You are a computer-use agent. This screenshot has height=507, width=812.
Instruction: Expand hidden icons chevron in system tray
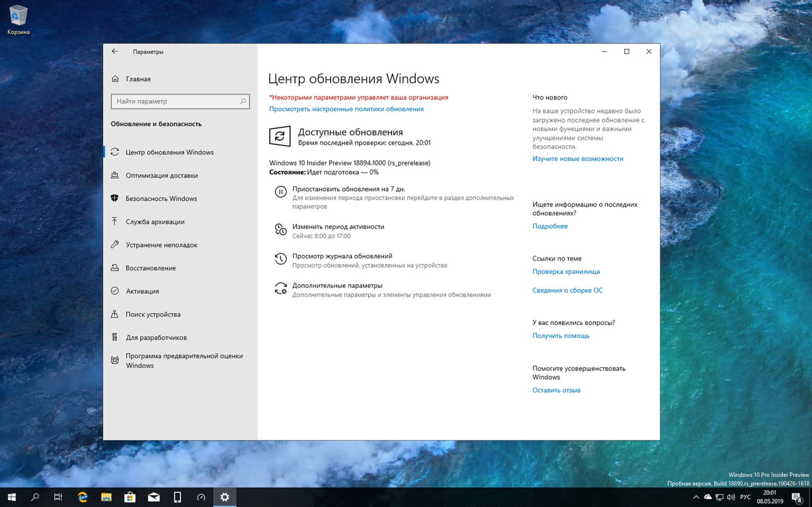click(x=696, y=497)
